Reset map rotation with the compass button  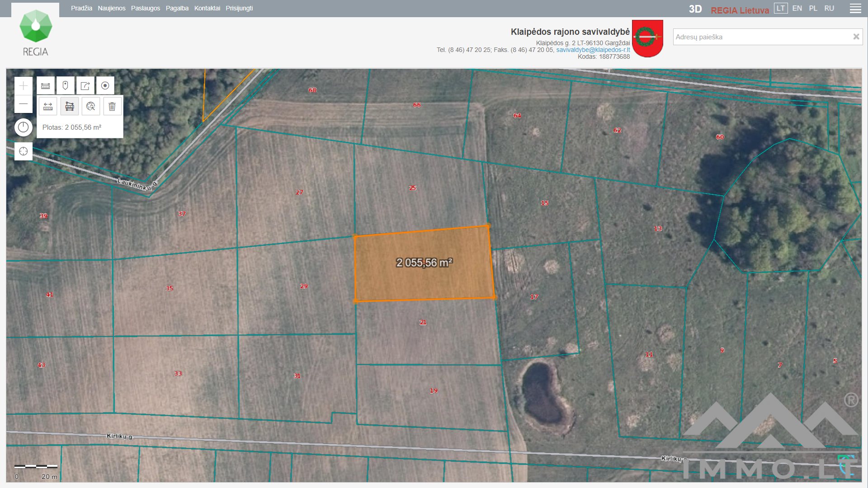(24, 127)
